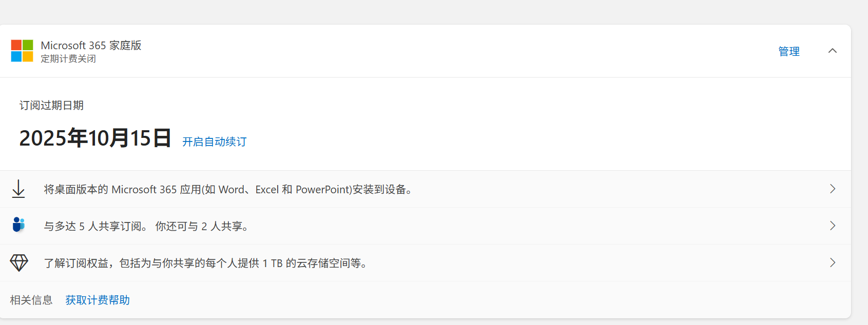The width and height of the screenshot is (868, 325).
Task: Click the Microsoft logo icon
Action: pos(22,51)
